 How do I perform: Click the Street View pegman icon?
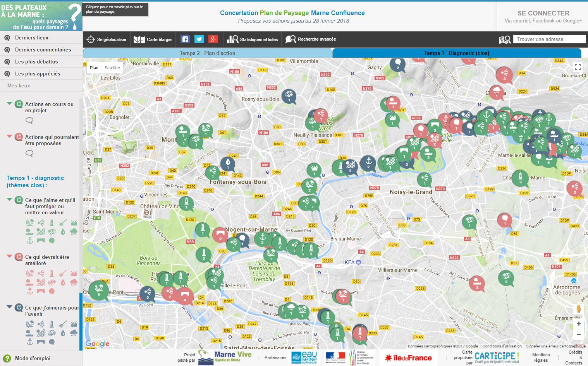[x=578, y=309]
